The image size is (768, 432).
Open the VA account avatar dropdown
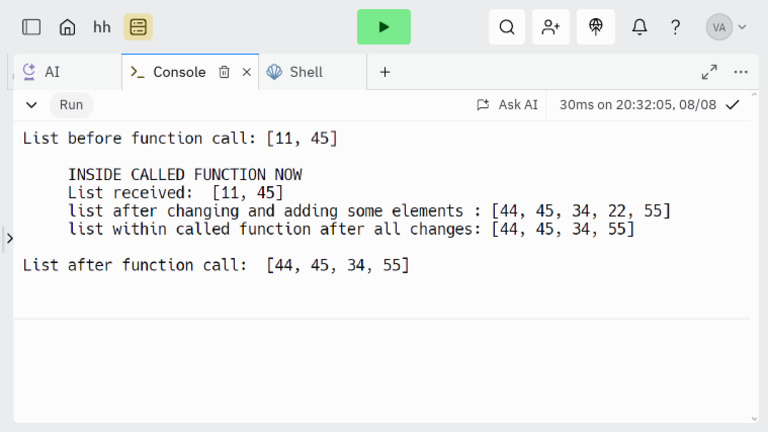tap(726, 27)
